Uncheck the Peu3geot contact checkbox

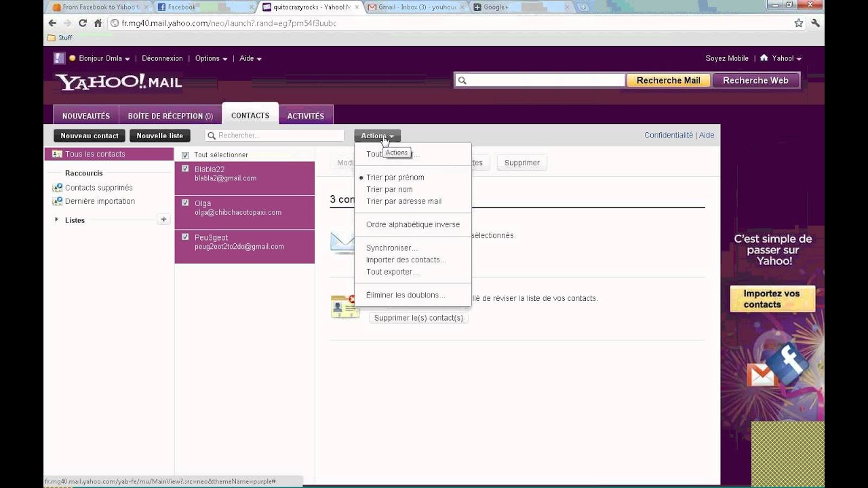pyautogui.click(x=185, y=237)
